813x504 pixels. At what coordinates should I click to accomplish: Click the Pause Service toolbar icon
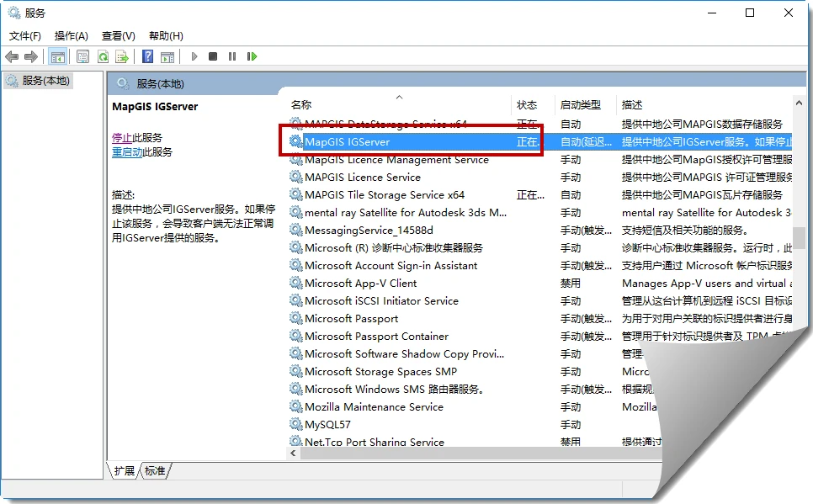[232, 56]
